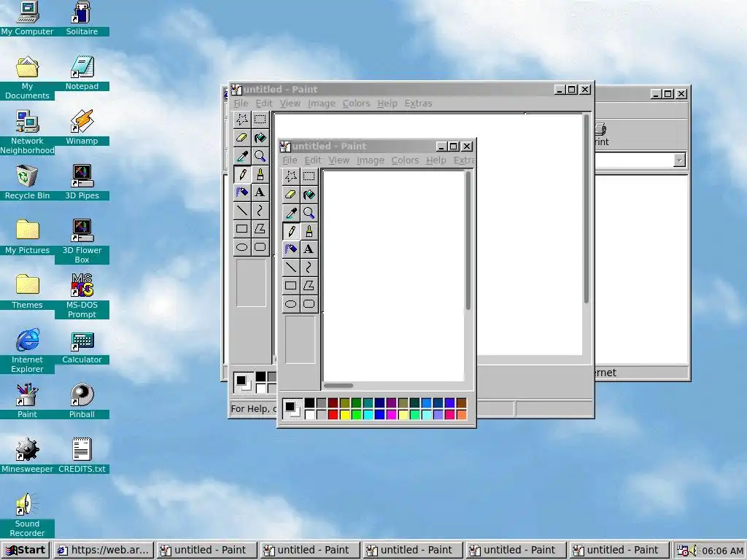
Task: Select the Rectangle tool in front Paint window
Action: point(290,286)
